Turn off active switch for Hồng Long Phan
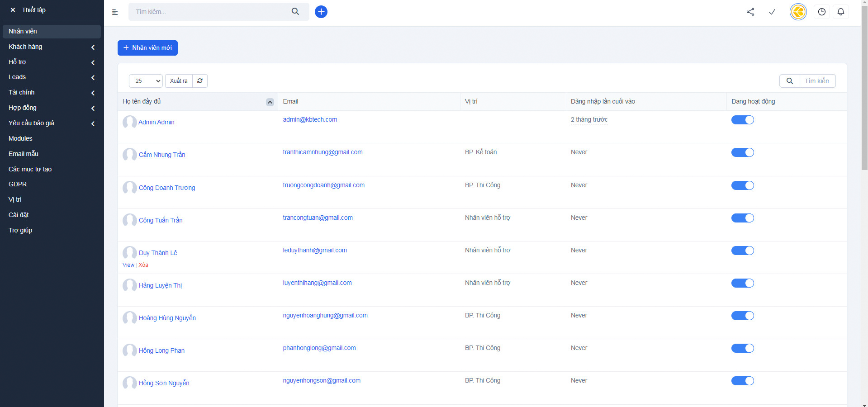This screenshot has height=407, width=868. pos(742,348)
